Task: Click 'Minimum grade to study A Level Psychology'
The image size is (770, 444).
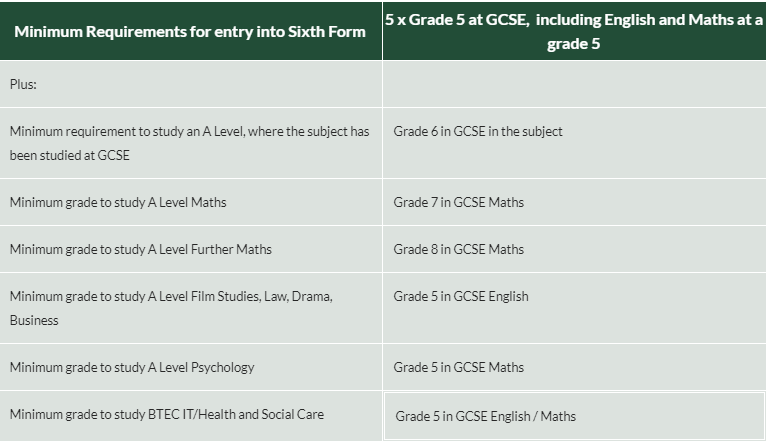Action: coord(191,367)
